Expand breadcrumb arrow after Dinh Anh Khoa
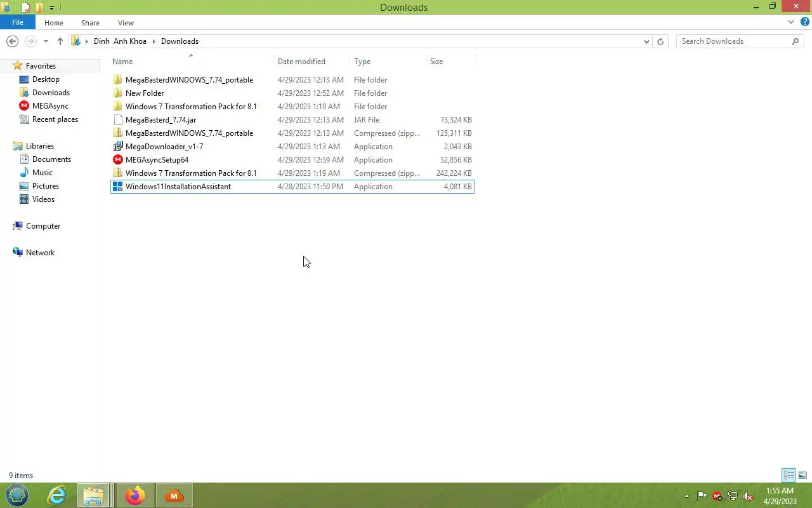812x508 pixels. tap(154, 41)
